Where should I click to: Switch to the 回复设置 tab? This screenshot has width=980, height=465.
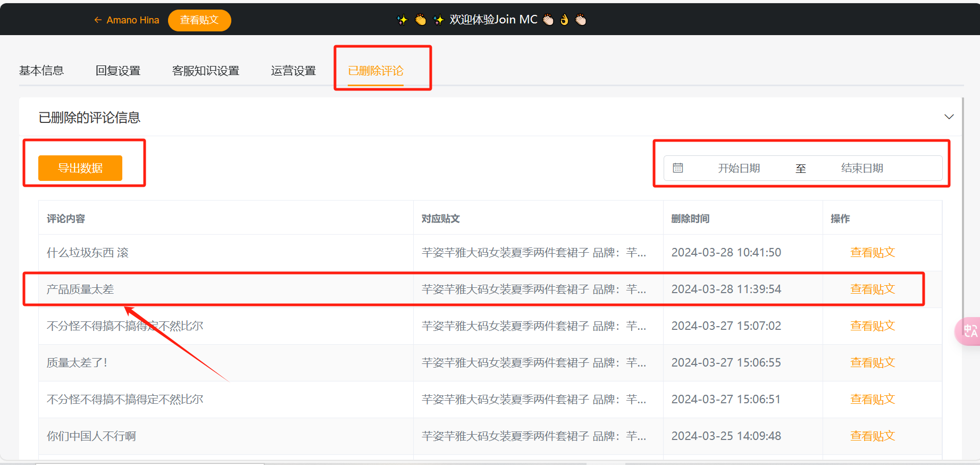point(118,71)
